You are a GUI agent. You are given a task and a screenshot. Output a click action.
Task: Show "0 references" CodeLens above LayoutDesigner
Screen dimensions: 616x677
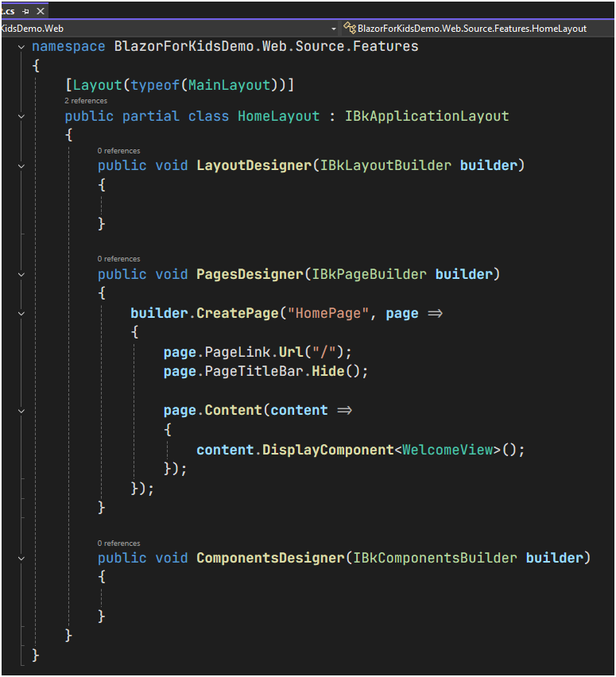(x=118, y=150)
